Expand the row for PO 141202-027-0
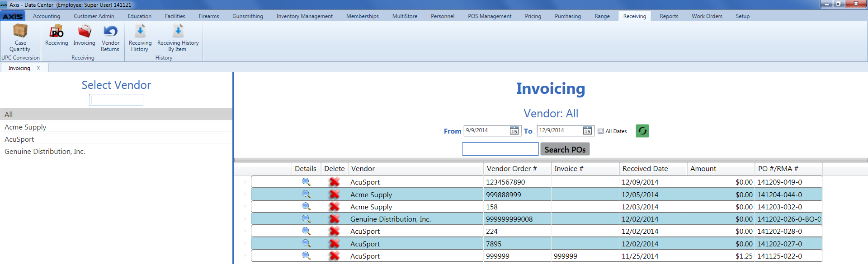The image size is (868, 264). (x=245, y=243)
